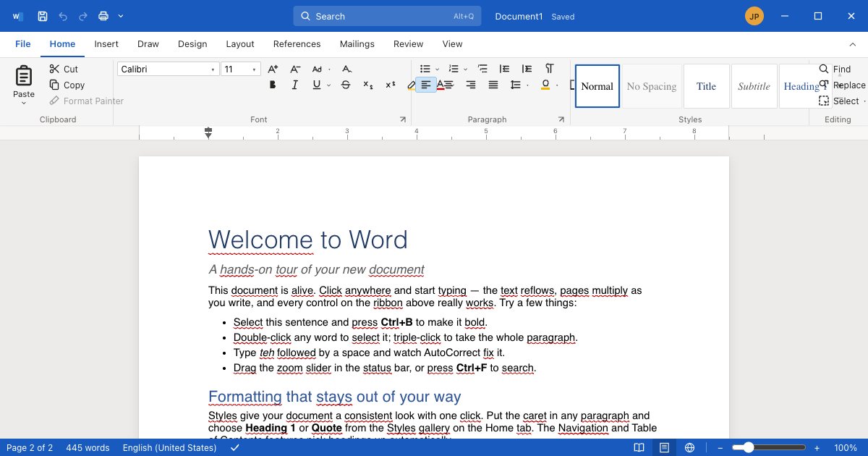The image size is (868, 456).
Task: Apply the Title style
Action: [x=706, y=86]
